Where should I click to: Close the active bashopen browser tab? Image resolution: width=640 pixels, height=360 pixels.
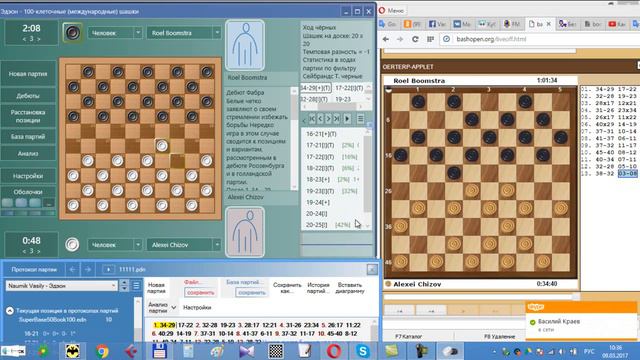click(x=549, y=24)
